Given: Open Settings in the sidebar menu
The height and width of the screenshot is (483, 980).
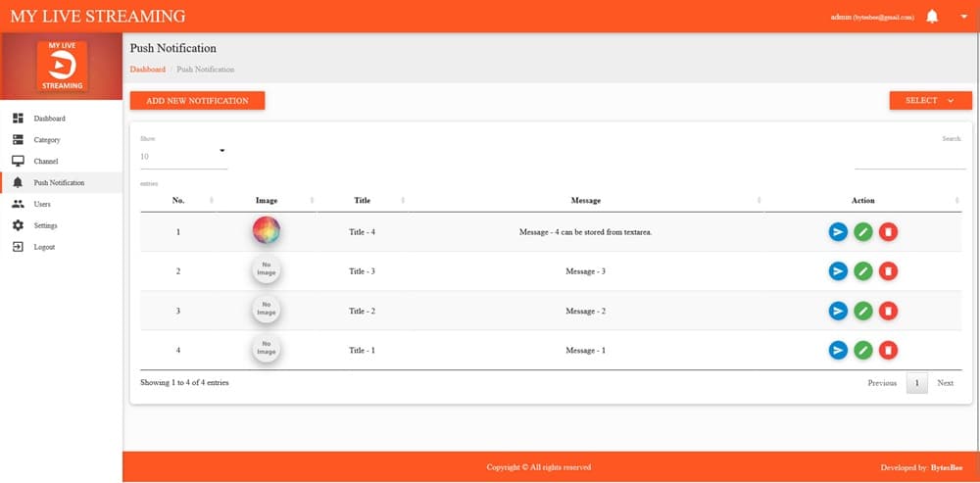Looking at the screenshot, I should [46, 225].
